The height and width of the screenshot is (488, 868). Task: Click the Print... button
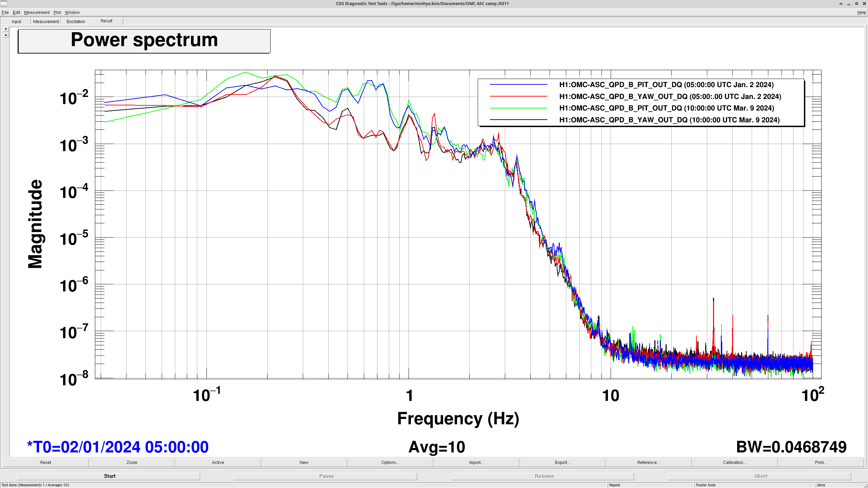point(821,462)
